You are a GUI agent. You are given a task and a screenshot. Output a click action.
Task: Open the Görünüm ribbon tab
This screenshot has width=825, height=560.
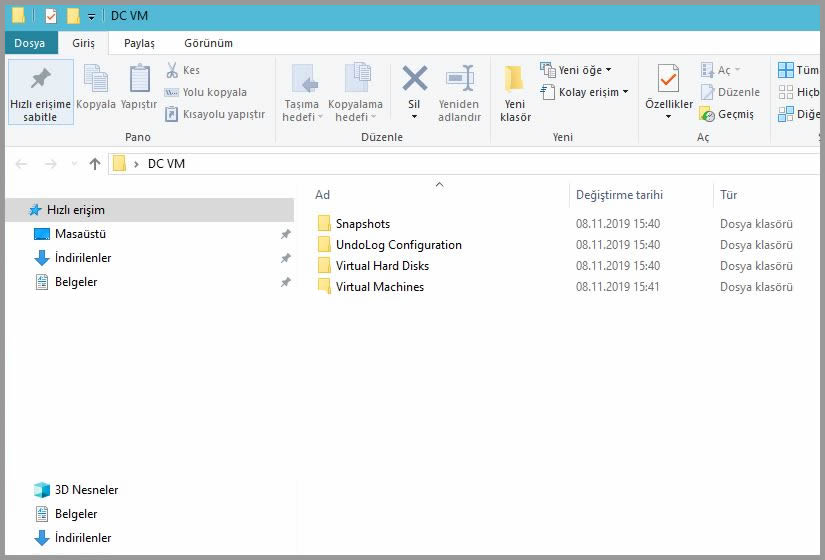click(208, 43)
